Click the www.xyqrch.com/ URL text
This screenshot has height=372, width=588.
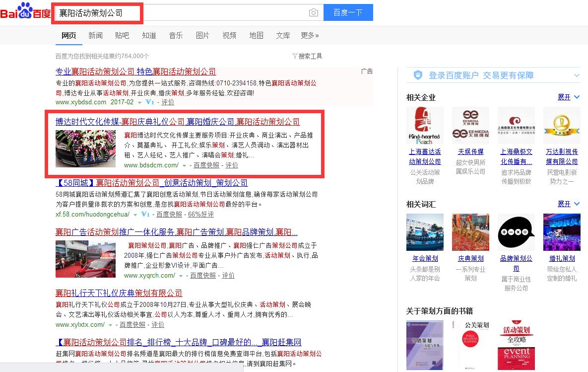150,276
